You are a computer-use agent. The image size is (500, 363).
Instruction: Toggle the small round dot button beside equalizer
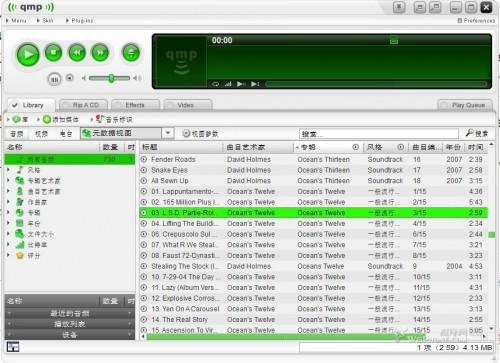pyautogui.click(x=69, y=78)
